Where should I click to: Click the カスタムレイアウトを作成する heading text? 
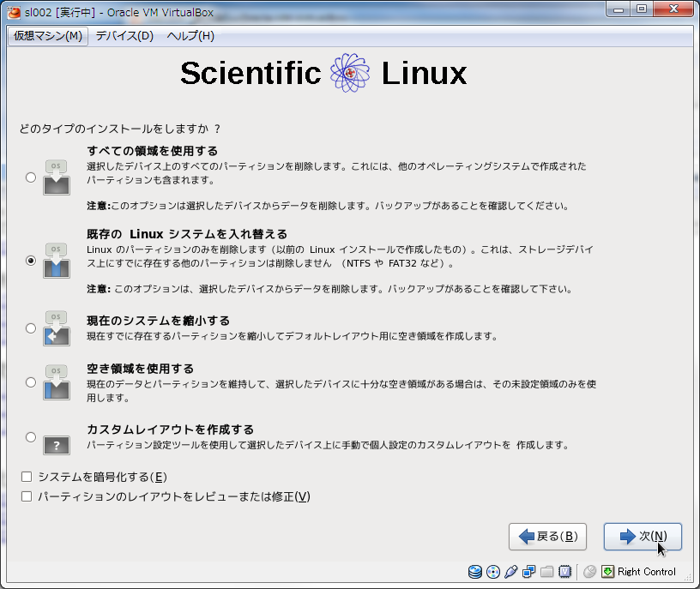(x=170, y=430)
